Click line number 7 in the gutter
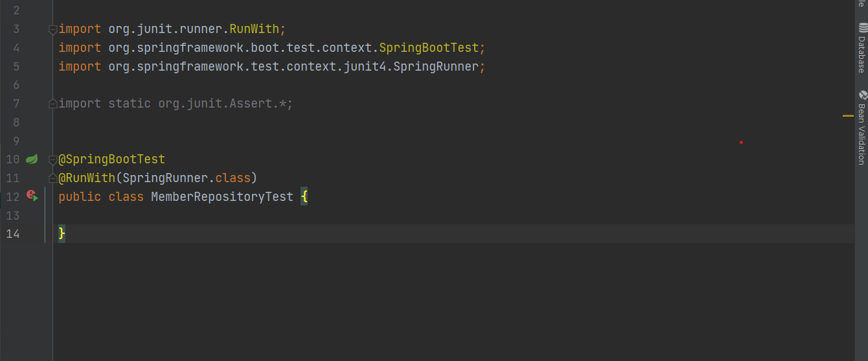This screenshot has width=868, height=361. click(16, 104)
